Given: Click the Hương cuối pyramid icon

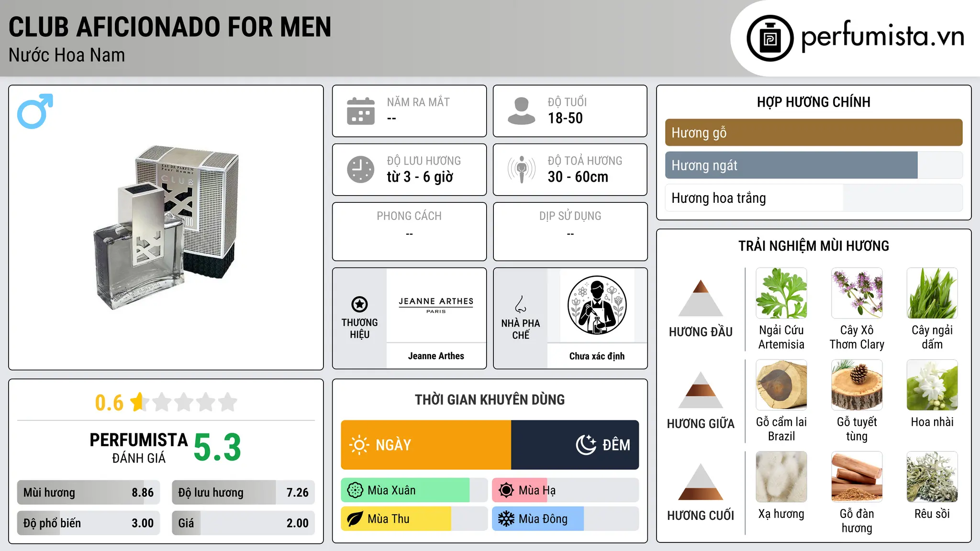Looking at the screenshot, I should 701,482.
